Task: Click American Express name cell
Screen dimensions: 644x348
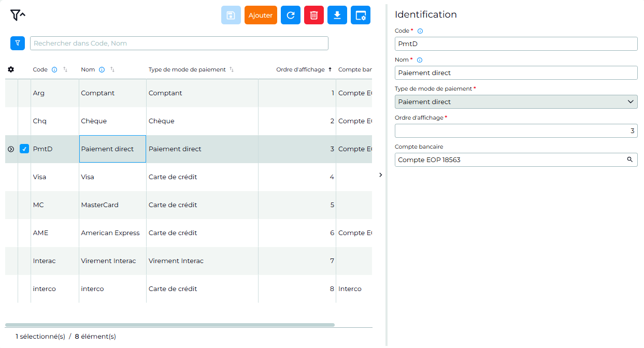Action: [112, 233]
